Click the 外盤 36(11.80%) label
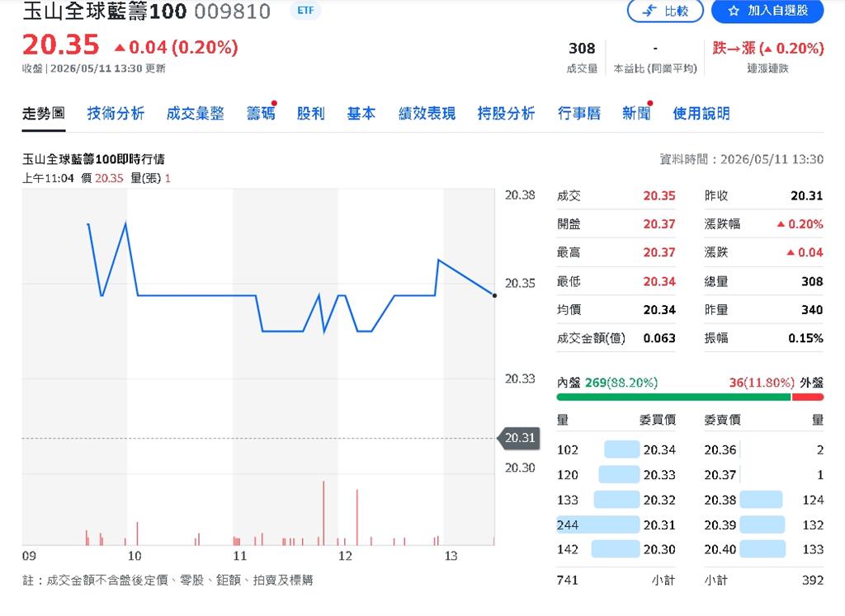 776,383
